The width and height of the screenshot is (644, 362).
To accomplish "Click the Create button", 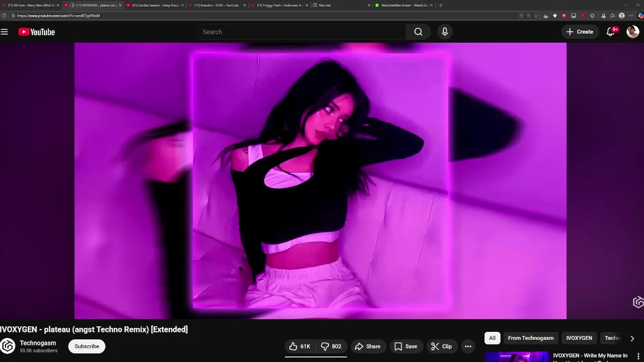I will tap(580, 32).
